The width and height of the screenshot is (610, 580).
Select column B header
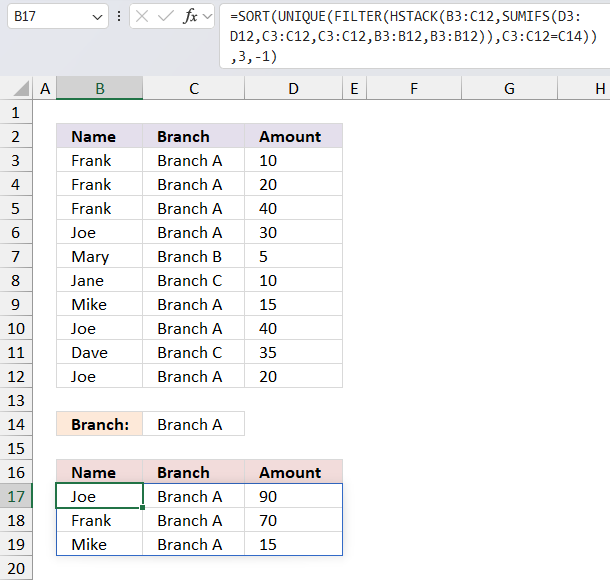point(100,88)
